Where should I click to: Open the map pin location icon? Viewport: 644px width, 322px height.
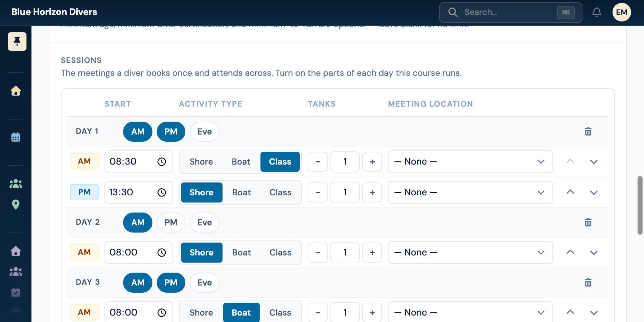click(x=16, y=205)
